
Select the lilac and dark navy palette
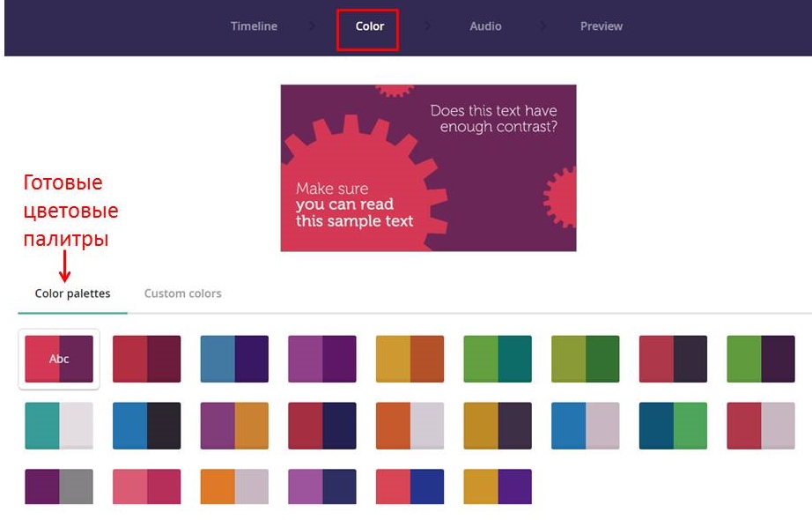[x=322, y=487]
